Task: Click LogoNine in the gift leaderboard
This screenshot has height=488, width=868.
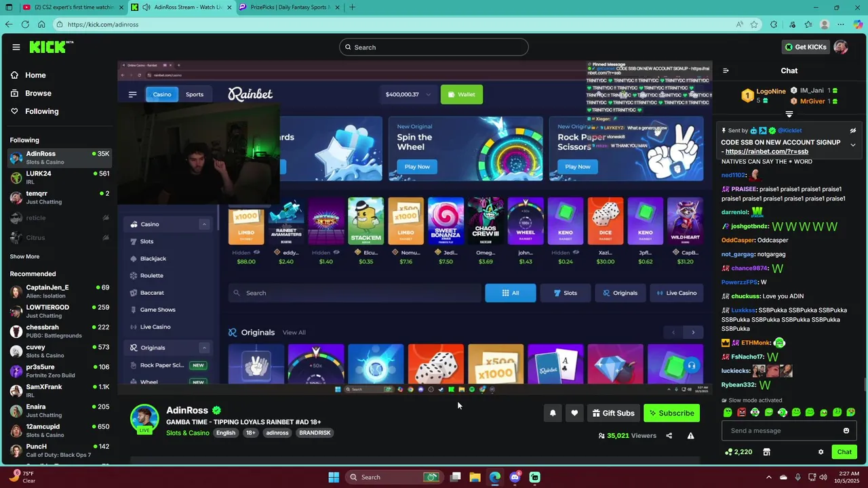Action: tap(771, 91)
